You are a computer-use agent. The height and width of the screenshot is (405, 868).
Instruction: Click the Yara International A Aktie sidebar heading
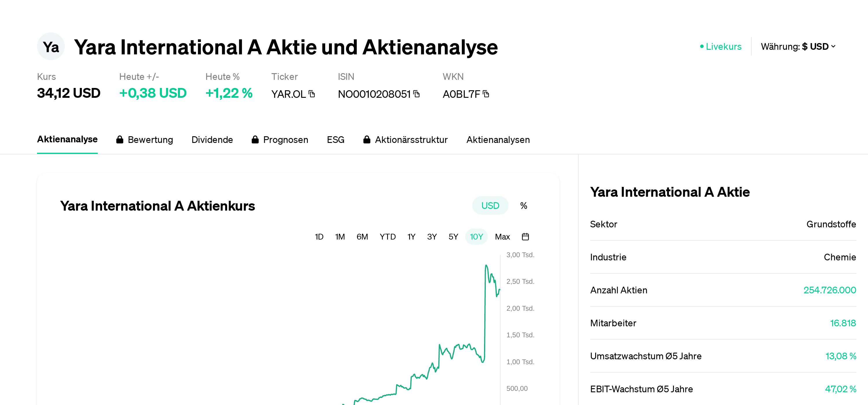click(x=670, y=192)
